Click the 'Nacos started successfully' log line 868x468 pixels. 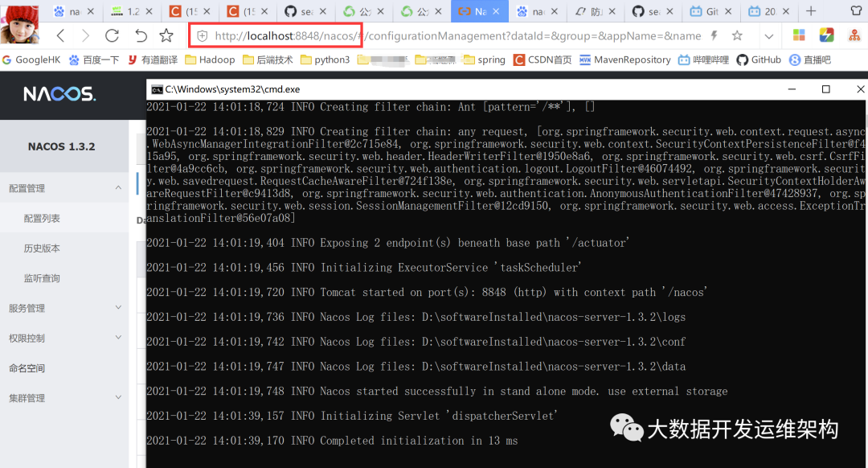coord(437,392)
